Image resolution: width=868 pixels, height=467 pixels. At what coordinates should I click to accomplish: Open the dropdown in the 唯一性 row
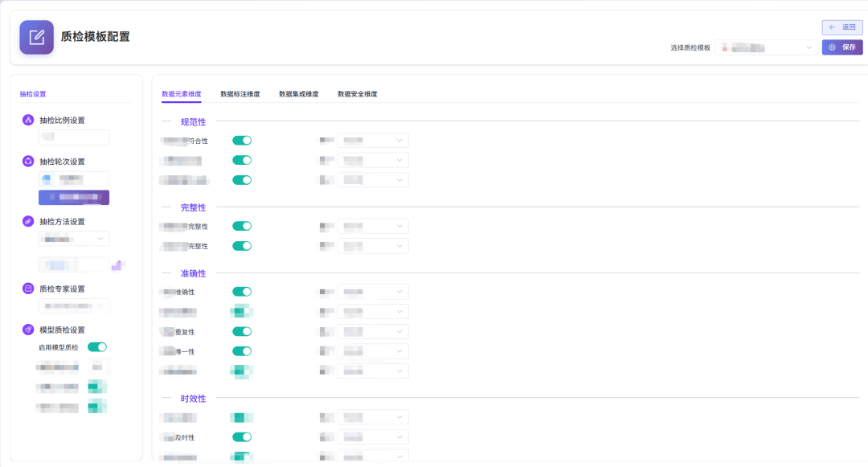pyautogui.click(x=373, y=351)
